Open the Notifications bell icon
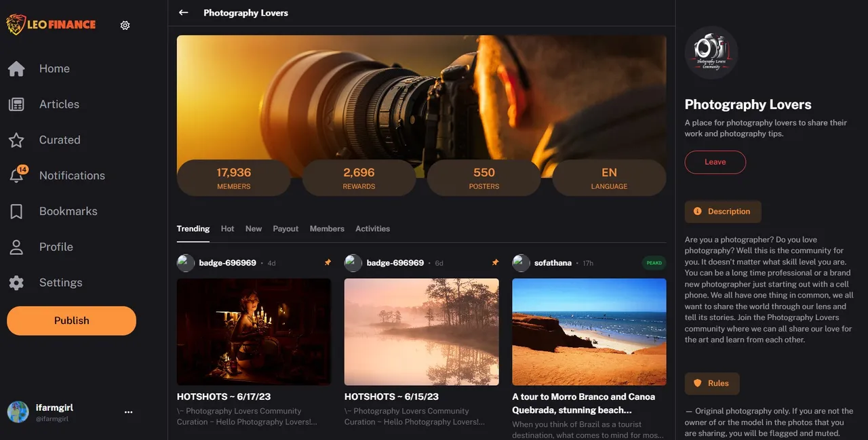 tap(16, 176)
